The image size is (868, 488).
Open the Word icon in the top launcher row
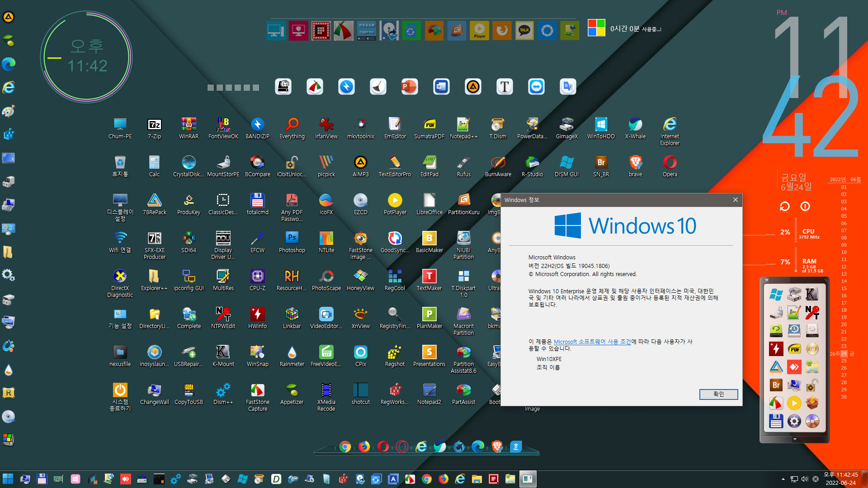(x=441, y=86)
